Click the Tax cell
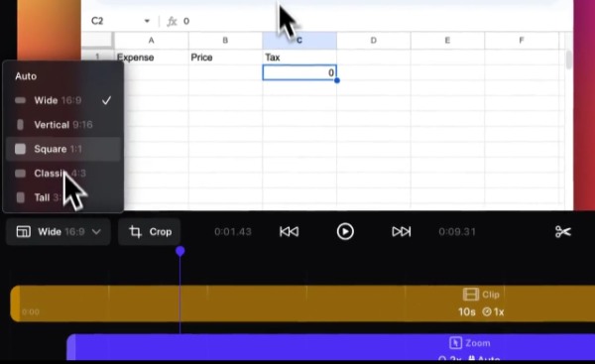595x364 pixels. [x=299, y=58]
